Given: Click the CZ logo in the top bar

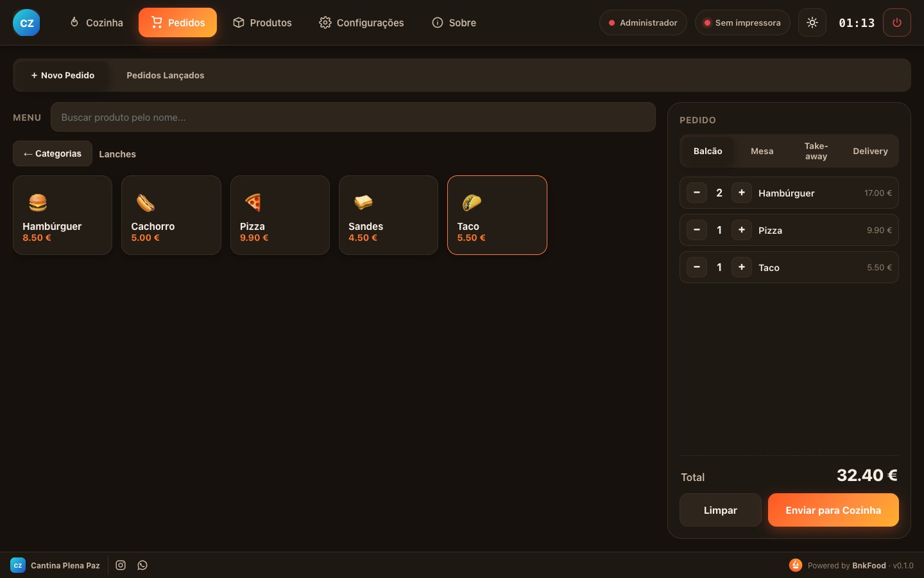Looking at the screenshot, I should point(26,22).
